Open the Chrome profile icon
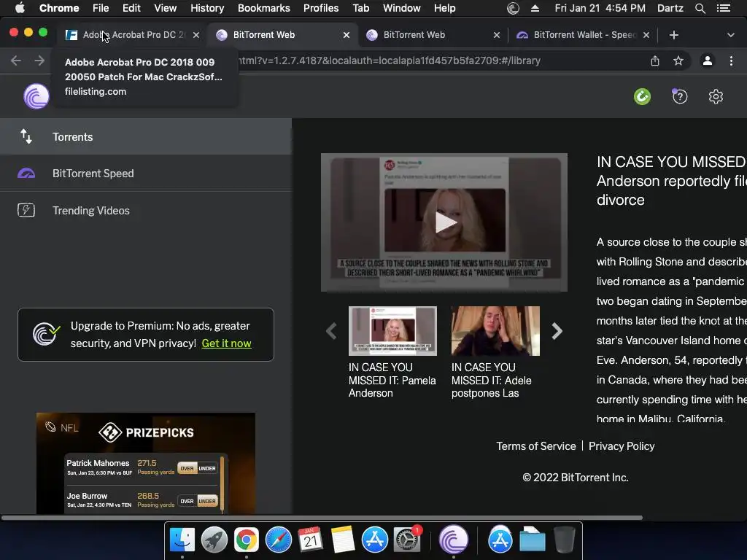The height and width of the screenshot is (560, 747). (708, 61)
